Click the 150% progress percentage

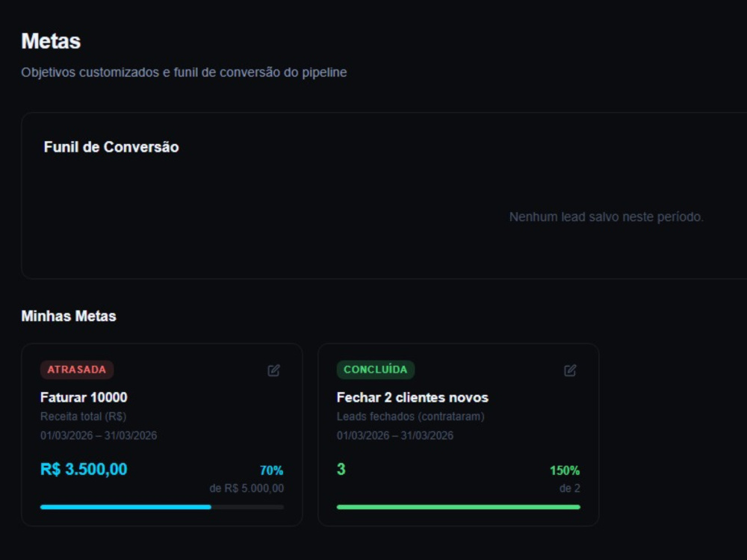click(x=565, y=470)
